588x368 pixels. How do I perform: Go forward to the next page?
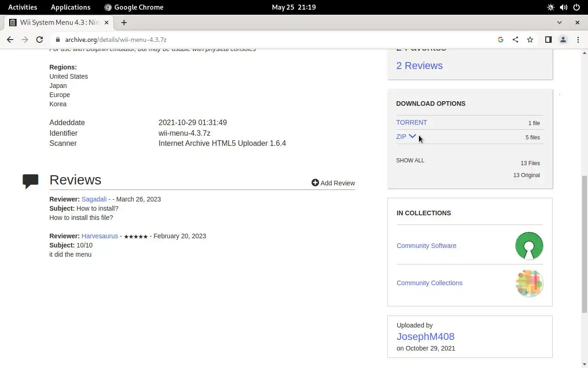25,40
